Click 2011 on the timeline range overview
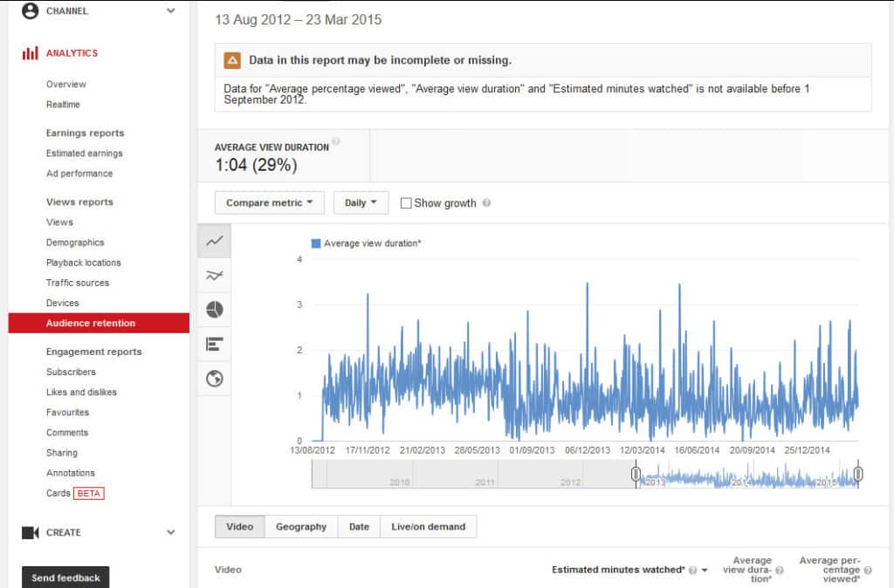This screenshot has height=588, width=894. 485,482
